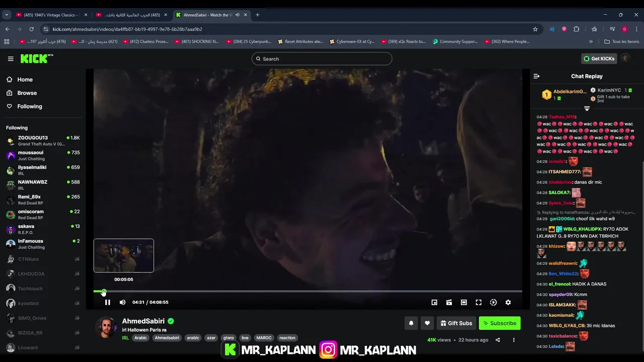Open offline channel Tachtouch
The image size is (644, 362).
tap(43, 289)
